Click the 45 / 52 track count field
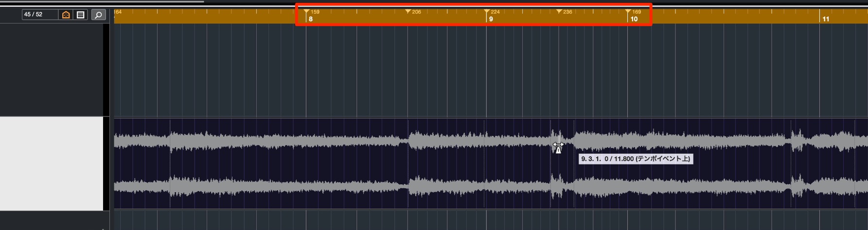 tap(40, 15)
